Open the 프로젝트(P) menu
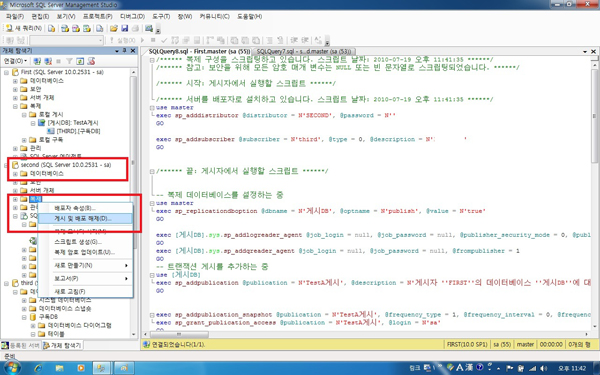The width and height of the screenshot is (600, 375). tap(98, 16)
